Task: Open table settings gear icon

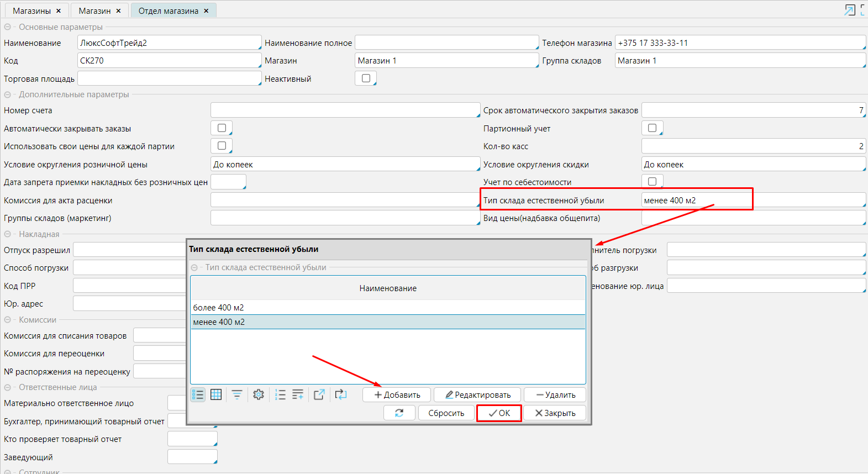Action: coord(258,394)
